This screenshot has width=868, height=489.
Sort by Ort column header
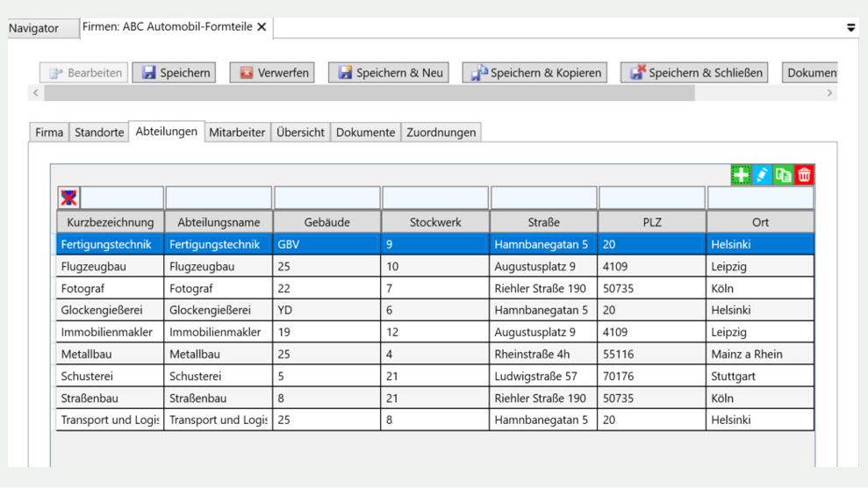761,222
